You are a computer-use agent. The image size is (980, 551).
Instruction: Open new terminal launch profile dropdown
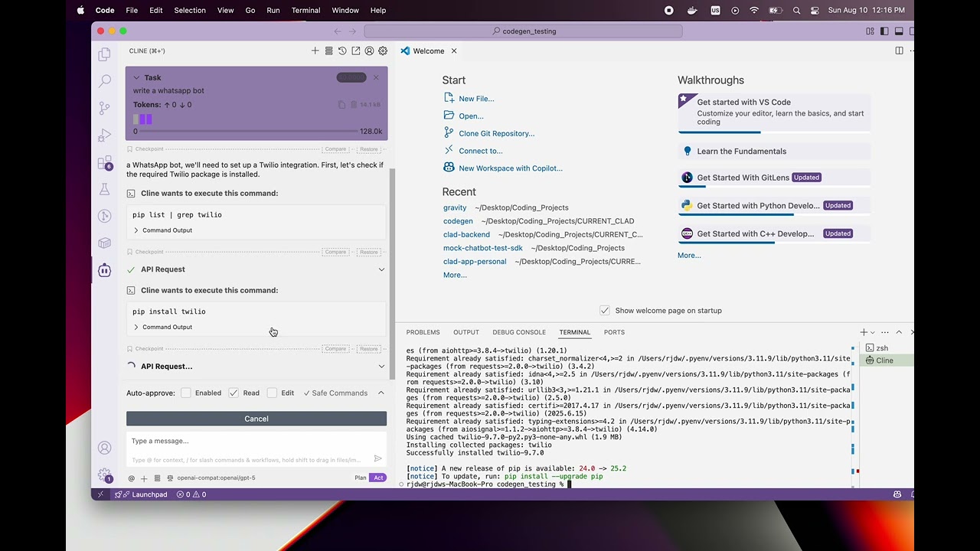[x=873, y=332]
